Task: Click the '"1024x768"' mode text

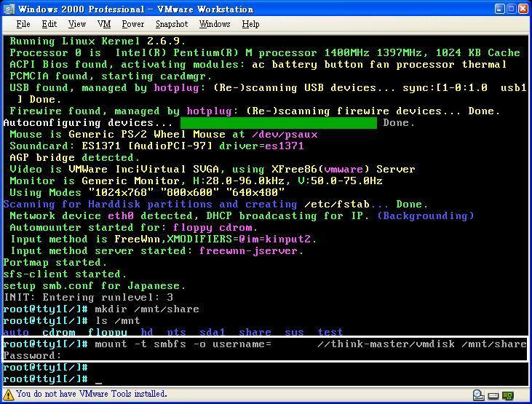Action: click(121, 192)
